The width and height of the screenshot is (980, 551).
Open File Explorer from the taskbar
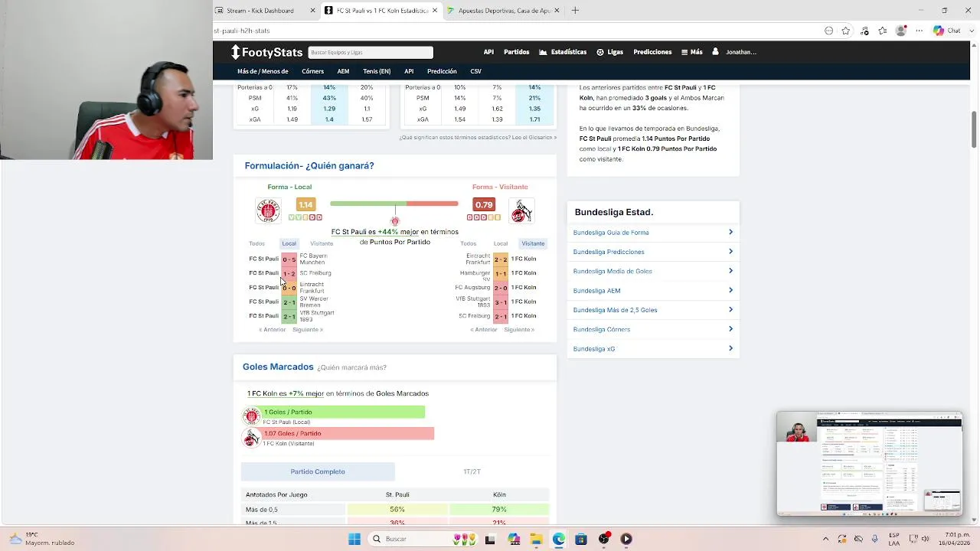(537, 539)
